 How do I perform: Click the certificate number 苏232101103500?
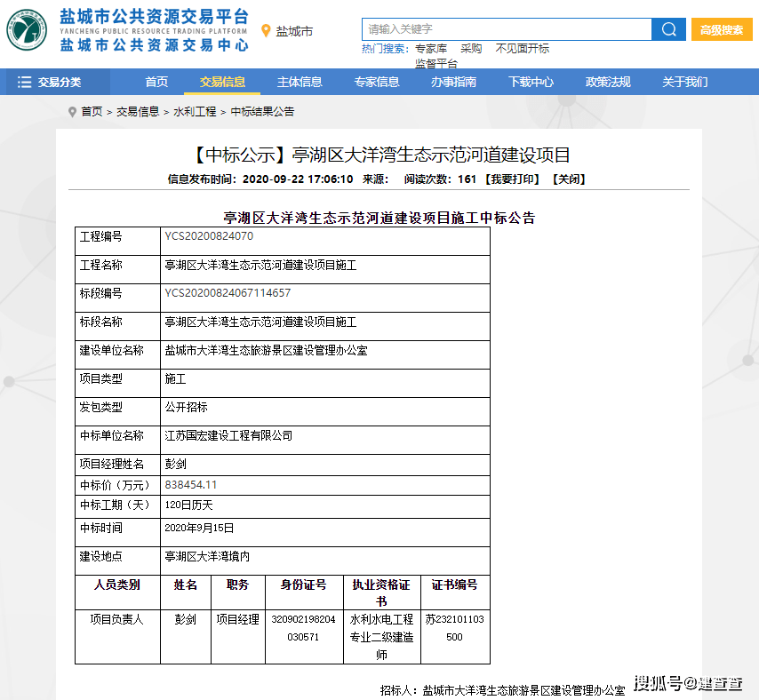(454, 628)
